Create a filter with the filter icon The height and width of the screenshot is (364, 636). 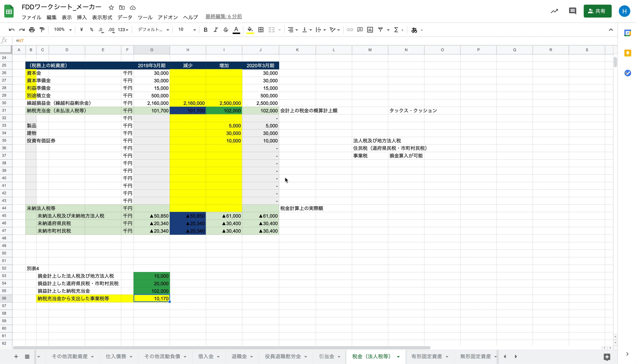(381, 30)
